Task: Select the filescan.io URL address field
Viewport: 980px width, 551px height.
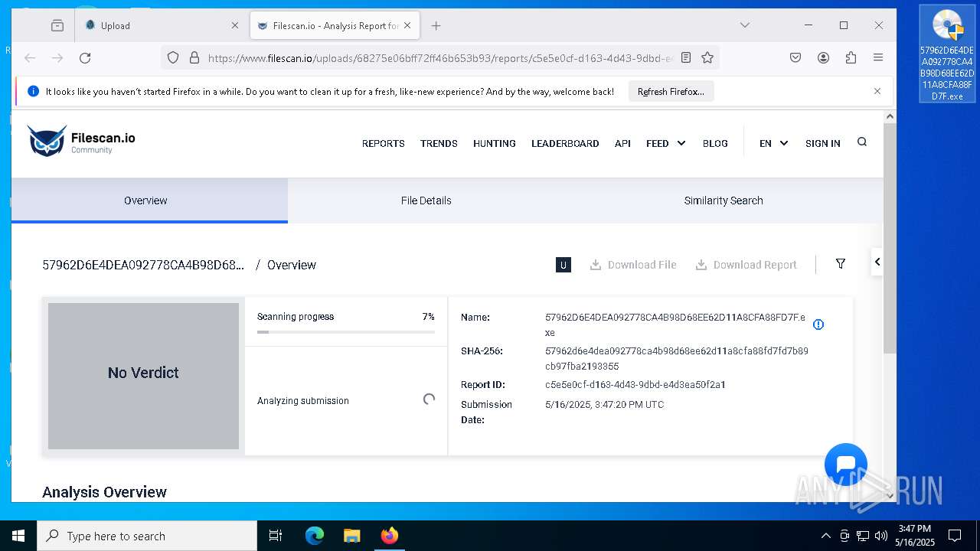Action: point(440,57)
